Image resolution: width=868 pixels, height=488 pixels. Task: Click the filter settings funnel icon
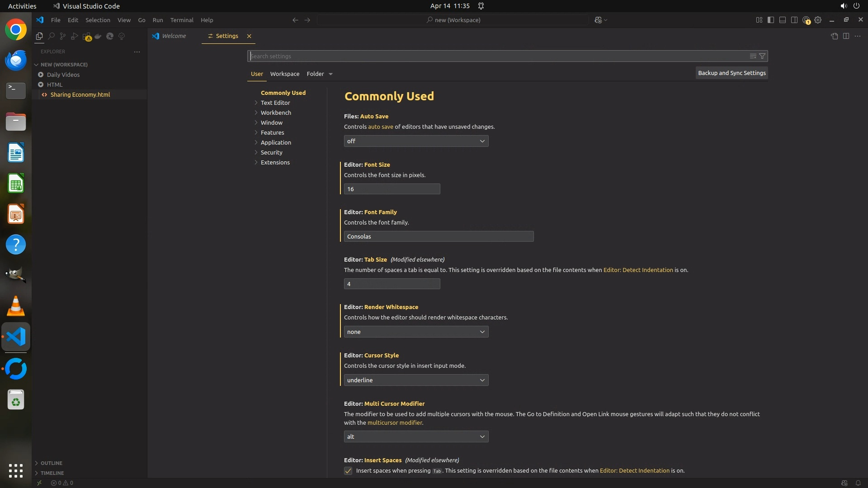pos(762,56)
